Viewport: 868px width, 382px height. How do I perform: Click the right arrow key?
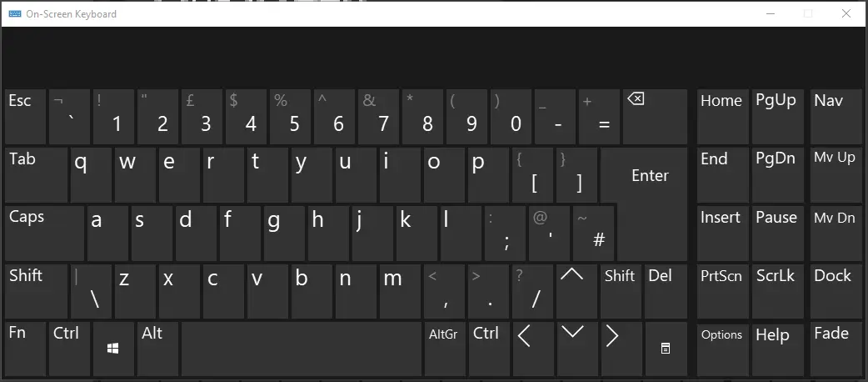pos(621,349)
